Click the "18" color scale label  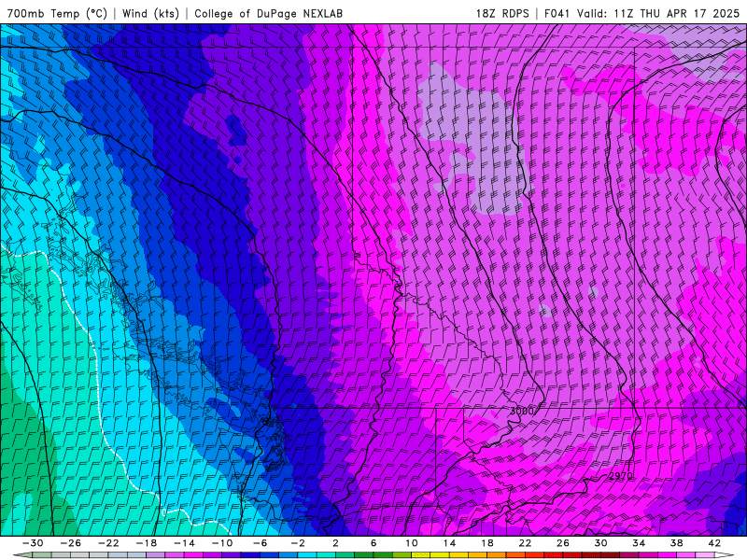click(x=487, y=543)
